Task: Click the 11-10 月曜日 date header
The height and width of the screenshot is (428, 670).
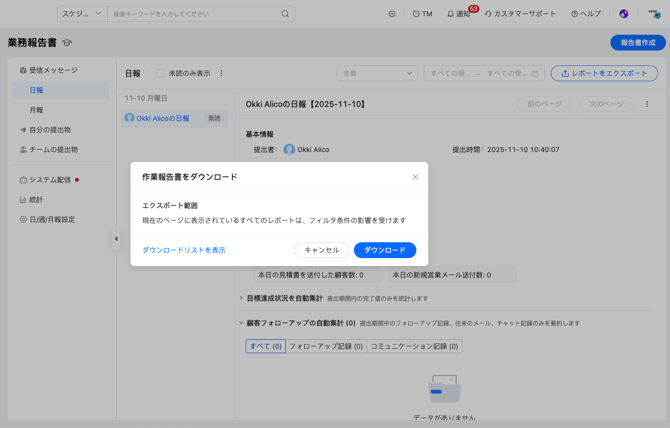Action: coord(146,98)
